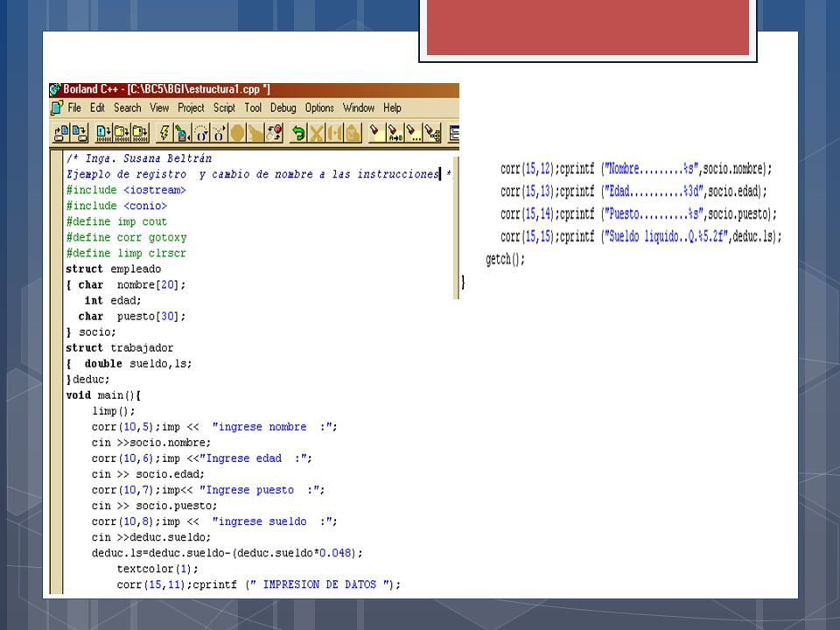The image size is (840, 630).
Task: Run the program with the lightning bolt icon
Action: (164, 132)
